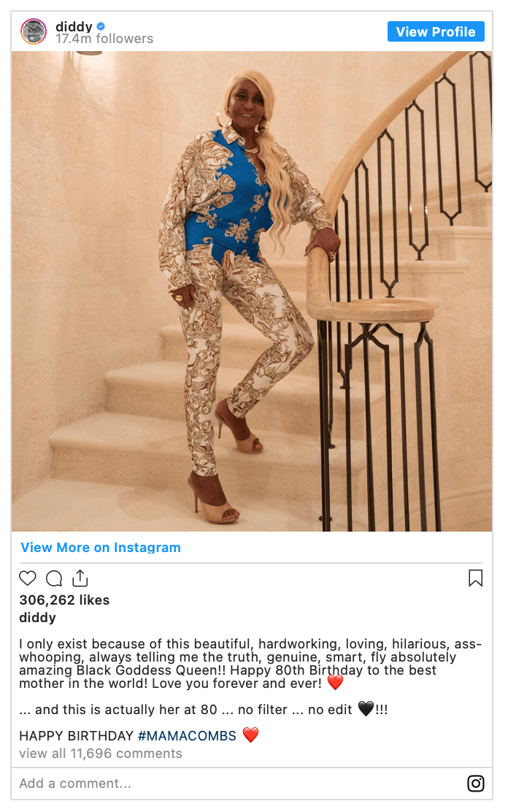Viewport: 508px width, 812px height.
Task: Expand view all 11,696 comments
Action: (101, 754)
